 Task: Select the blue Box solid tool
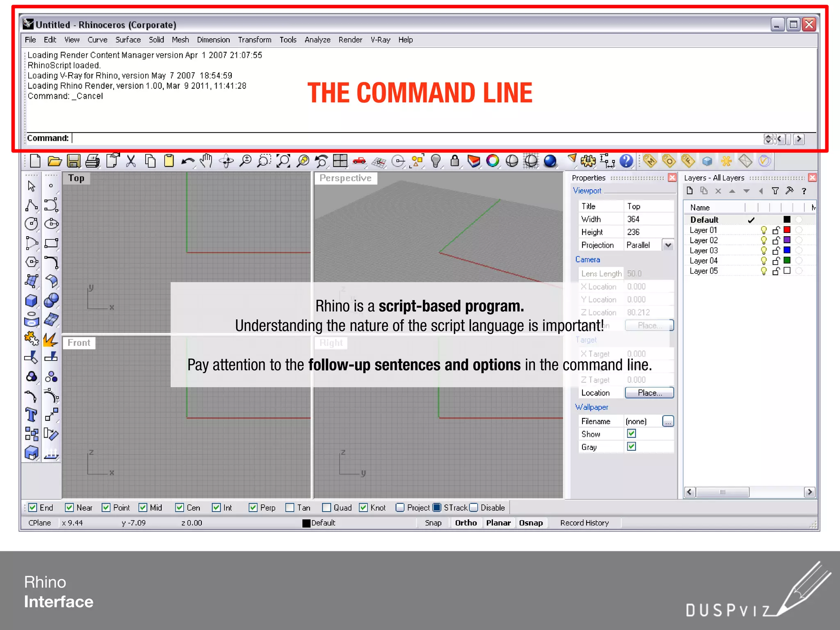pyautogui.click(x=32, y=301)
